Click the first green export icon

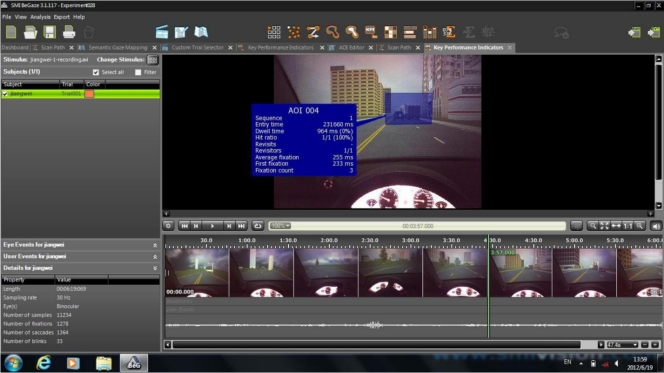tap(634, 32)
